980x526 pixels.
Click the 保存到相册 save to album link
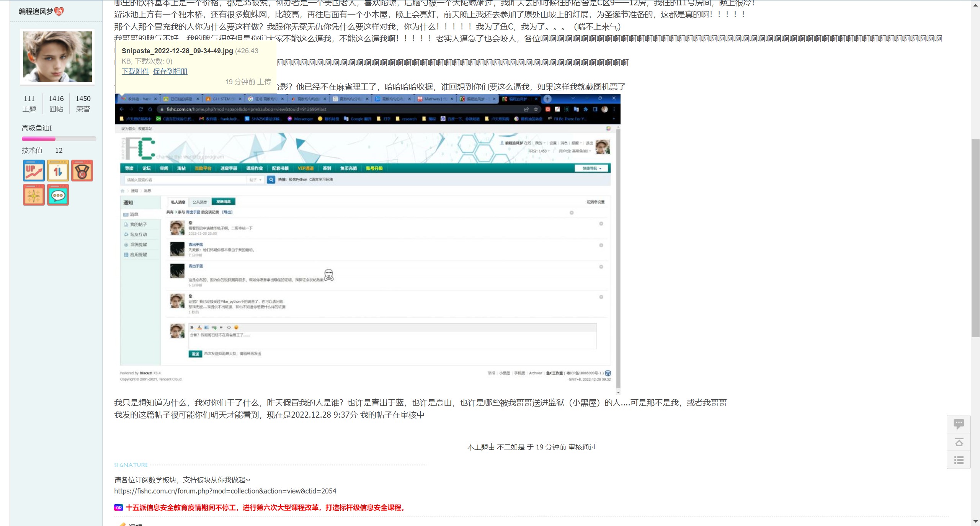[170, 71]
